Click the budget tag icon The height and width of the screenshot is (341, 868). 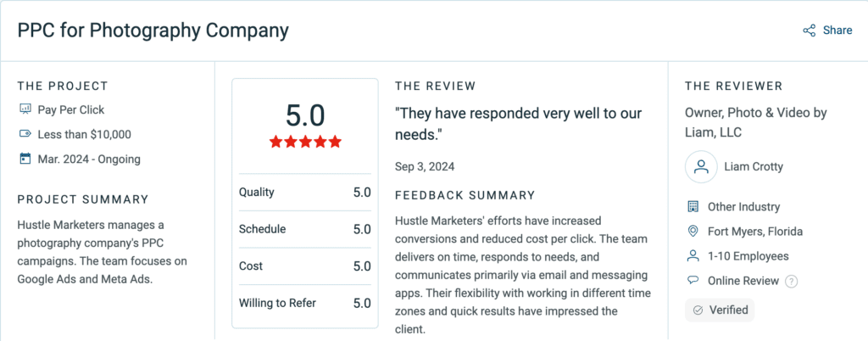click(x=25, y=134)
